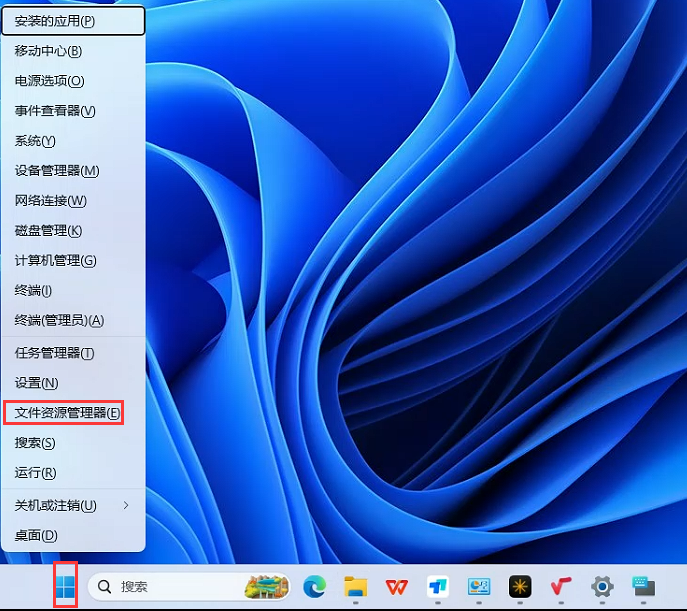The height and width of the screenshot is (611, 687).
Task: Open the Control Panel icon on taskbar
Action: pyautogui.click(x=479, y=586)
